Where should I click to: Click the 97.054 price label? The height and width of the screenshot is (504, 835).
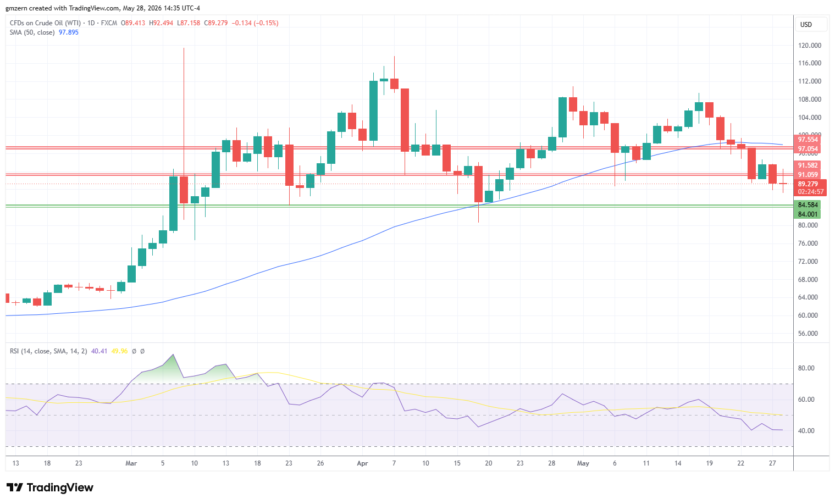(x=808, y=149)
